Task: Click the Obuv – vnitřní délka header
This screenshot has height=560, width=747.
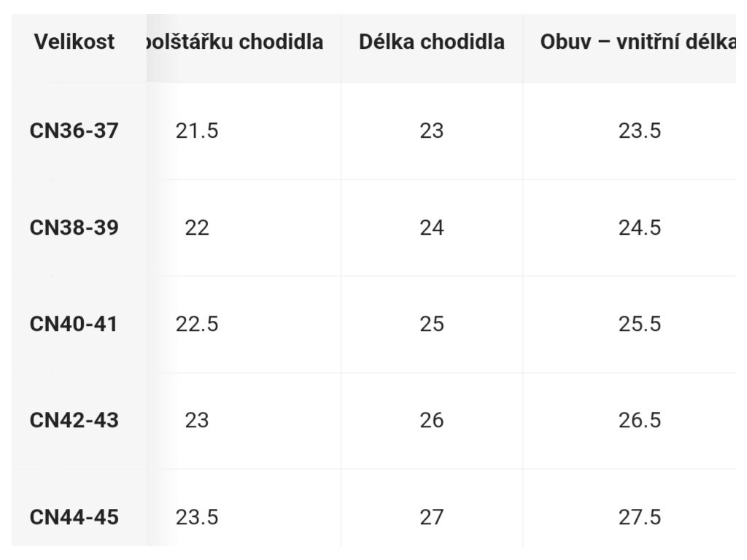Action: pos(638,42)
